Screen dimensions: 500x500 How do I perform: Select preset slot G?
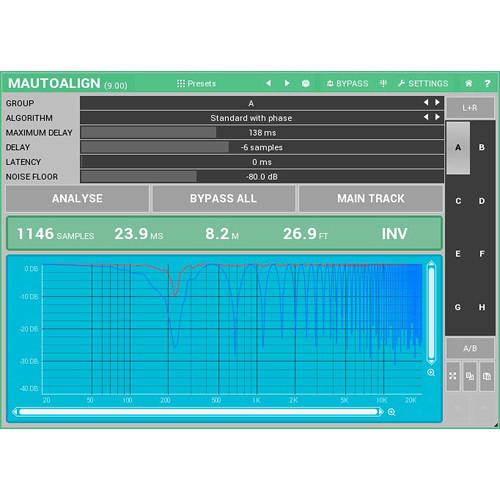point(458,307)
